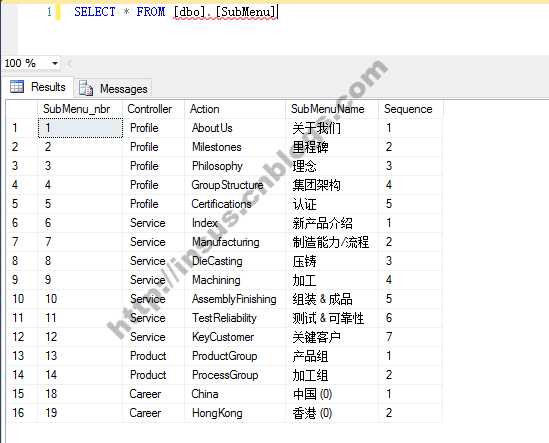Click the HongKong action cell
Viewport: 549px width, 443px height.
pos(235,413)
